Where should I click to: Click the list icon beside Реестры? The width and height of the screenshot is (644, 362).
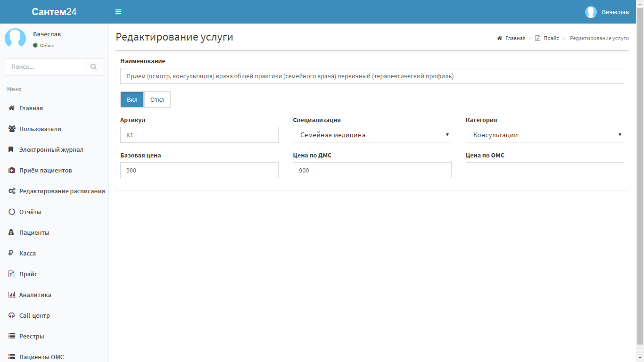12,336
